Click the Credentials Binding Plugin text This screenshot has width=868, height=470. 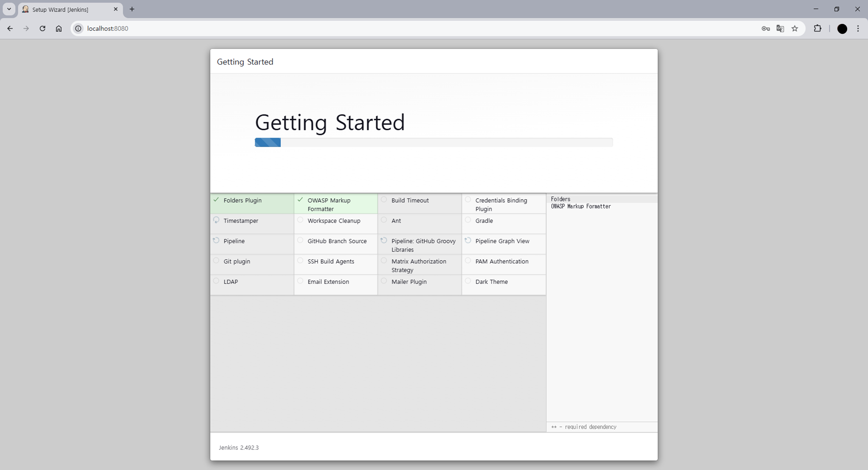coord(501,205)
